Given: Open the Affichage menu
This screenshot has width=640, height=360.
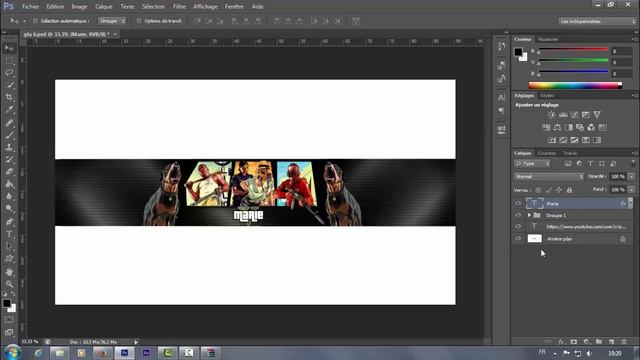Looking at the screenshot, I should click(205, 7).
